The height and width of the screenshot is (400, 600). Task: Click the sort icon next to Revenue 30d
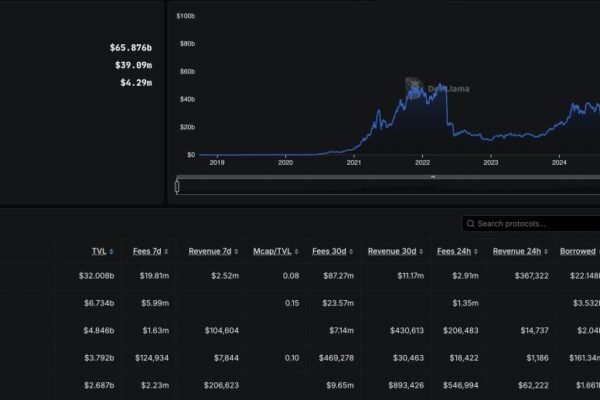(x=426, y=252)
